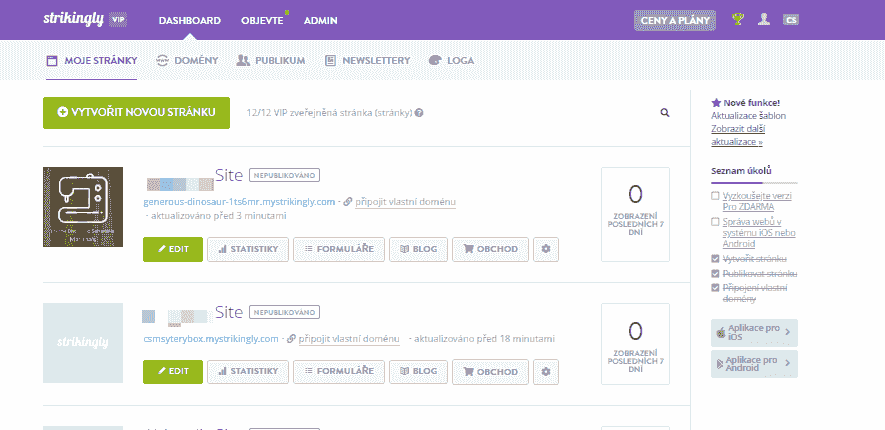Click připojit vlastní doménu for csmsyterybox site

(349, 339)
